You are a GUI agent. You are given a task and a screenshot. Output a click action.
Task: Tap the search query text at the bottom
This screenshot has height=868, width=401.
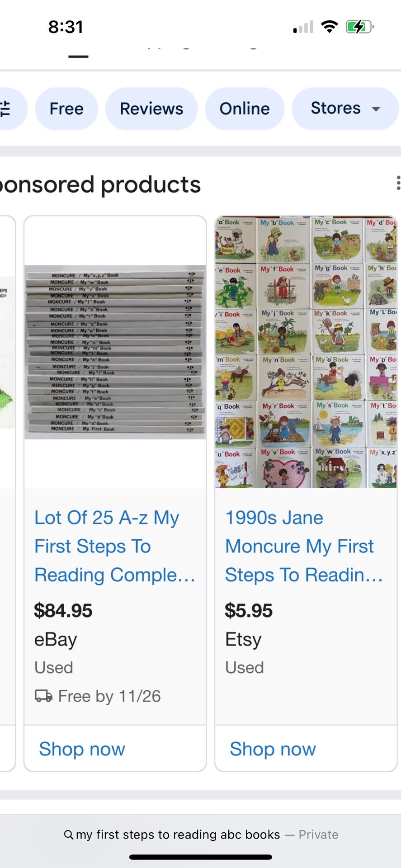[178, 834]
